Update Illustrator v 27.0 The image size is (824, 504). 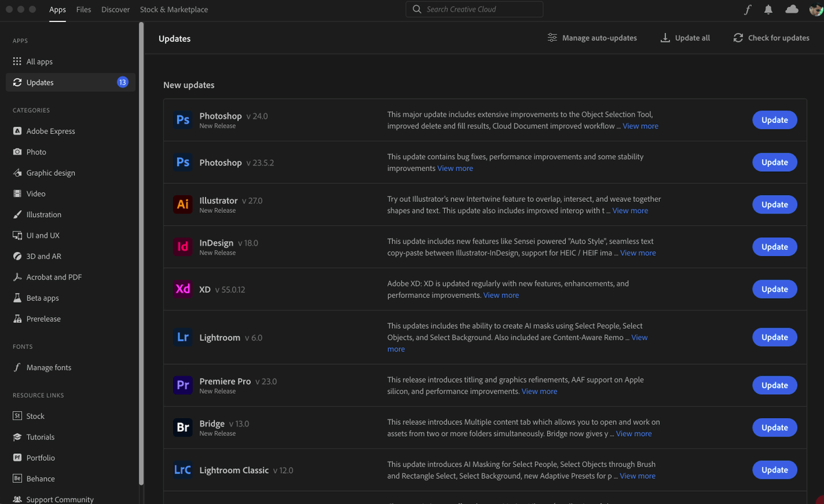[x=775, y=205]
